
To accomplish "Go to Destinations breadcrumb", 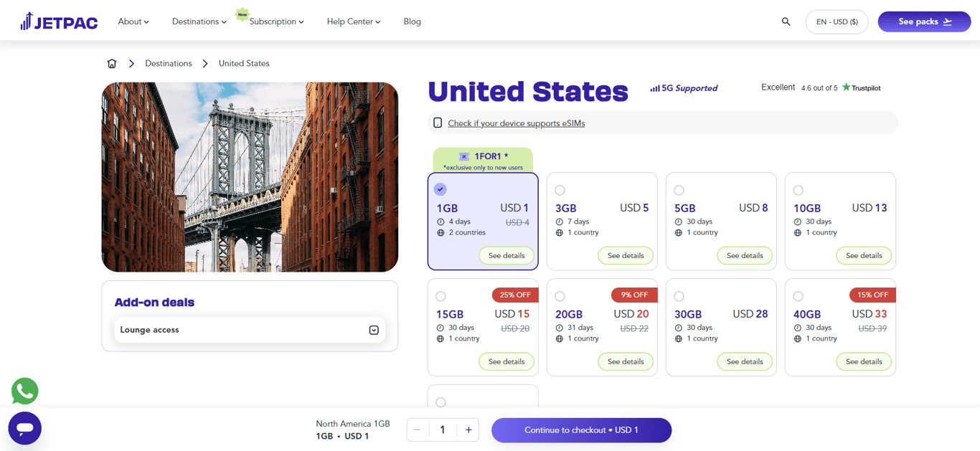I will click(169, 63).
